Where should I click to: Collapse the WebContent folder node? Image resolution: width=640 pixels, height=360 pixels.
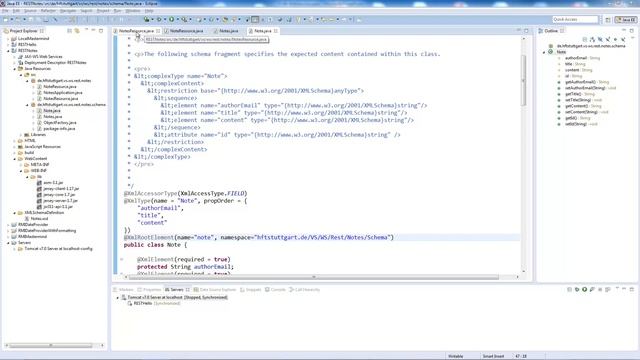click(x=15, y=158)
